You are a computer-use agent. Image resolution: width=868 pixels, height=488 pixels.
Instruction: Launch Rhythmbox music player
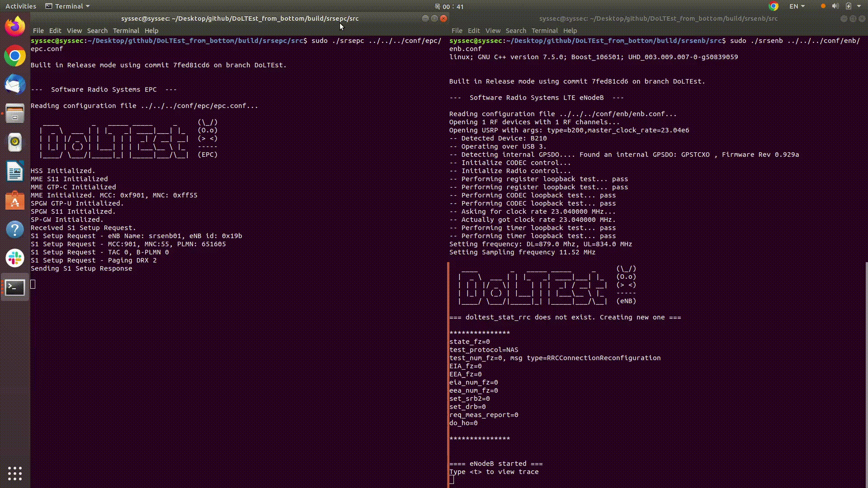point(15,142)
